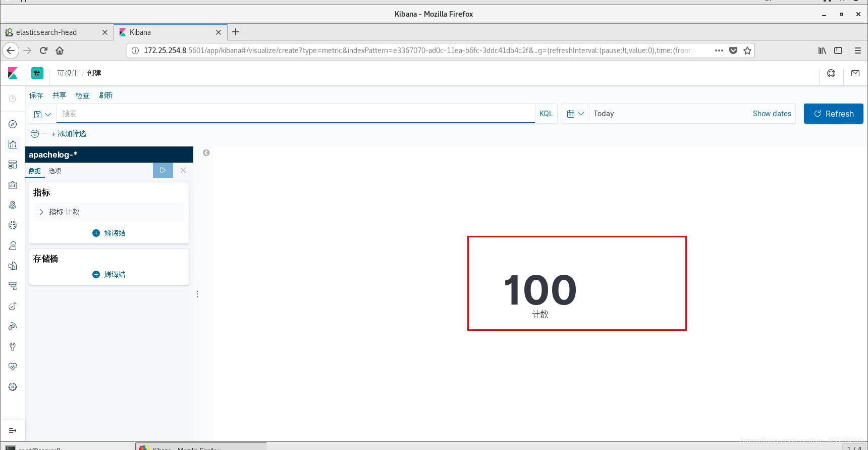
Task: Click the 可视化 breadcrumb
Action: click(x=68, y=73)
